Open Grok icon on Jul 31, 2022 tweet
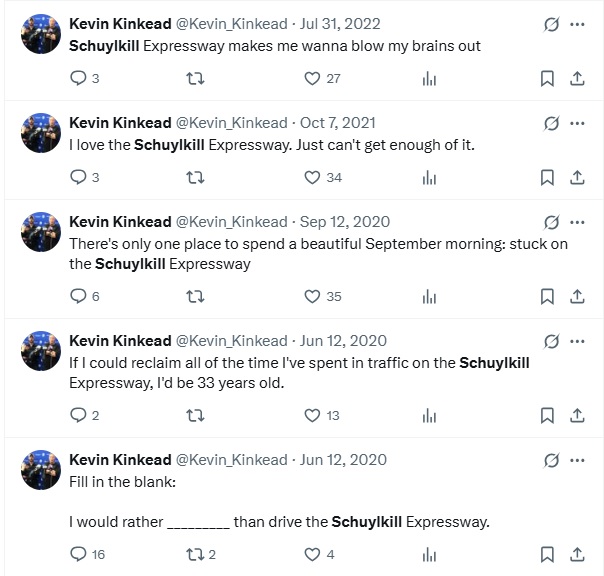 (x=550, y=24)
